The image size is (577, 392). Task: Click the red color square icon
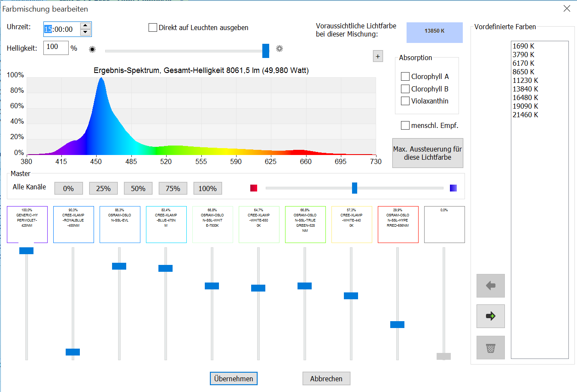(x=254, y=188)
